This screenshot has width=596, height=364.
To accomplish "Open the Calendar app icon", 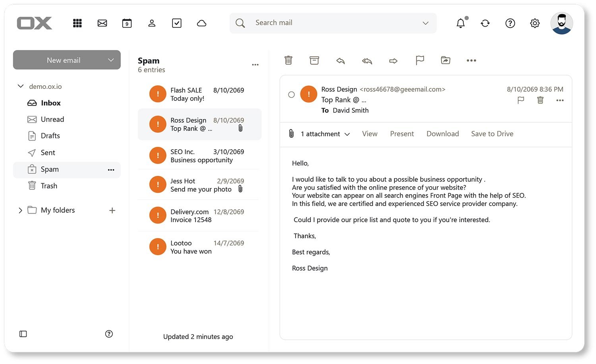I will point(127,23).
